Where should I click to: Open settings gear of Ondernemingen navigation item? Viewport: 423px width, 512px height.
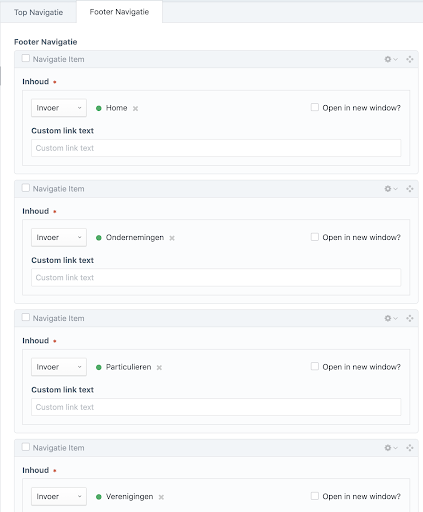pyautogui.click(x=391, y=189)
